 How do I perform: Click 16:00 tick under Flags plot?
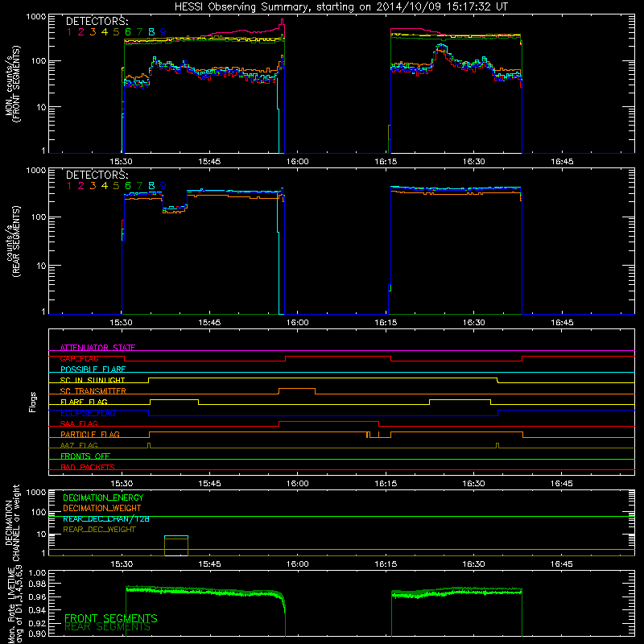[x=297, y=484]
